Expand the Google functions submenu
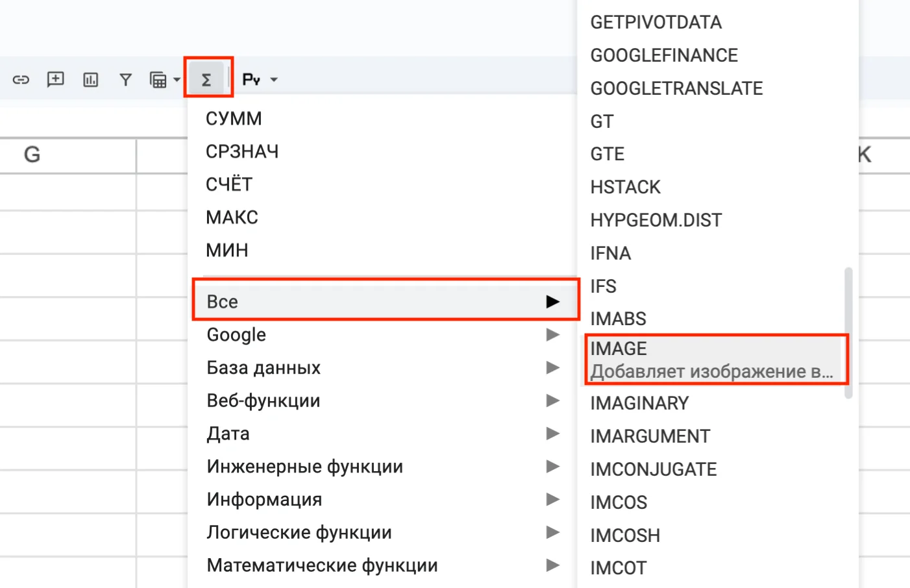Screen dimensions: 910x588 (x=383, y=335)
